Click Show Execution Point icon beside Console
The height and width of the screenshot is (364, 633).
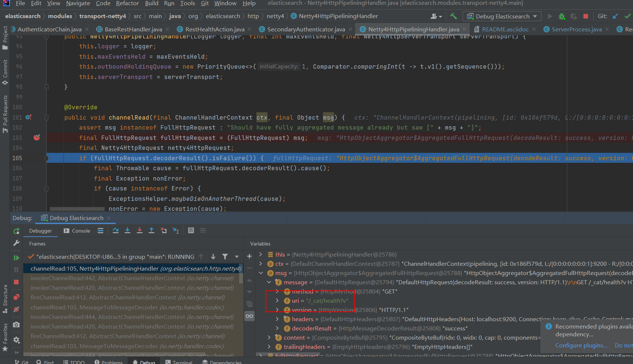(101, 230)
